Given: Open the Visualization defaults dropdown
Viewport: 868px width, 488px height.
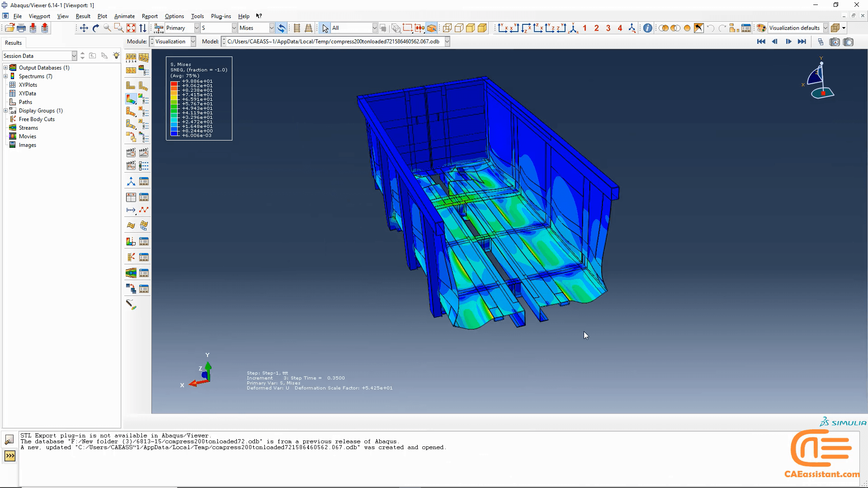Looking at the screenshot, I should pyautogui.click(x=825, y=28).
